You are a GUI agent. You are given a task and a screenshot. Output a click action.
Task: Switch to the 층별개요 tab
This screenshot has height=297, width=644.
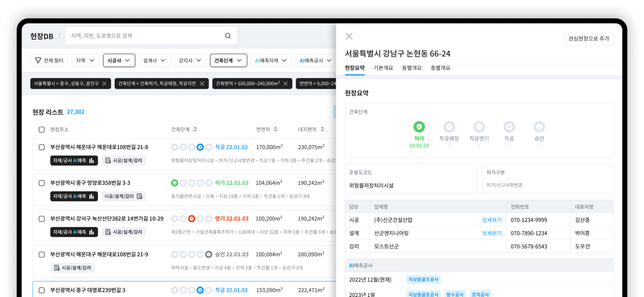click(440, 68)
